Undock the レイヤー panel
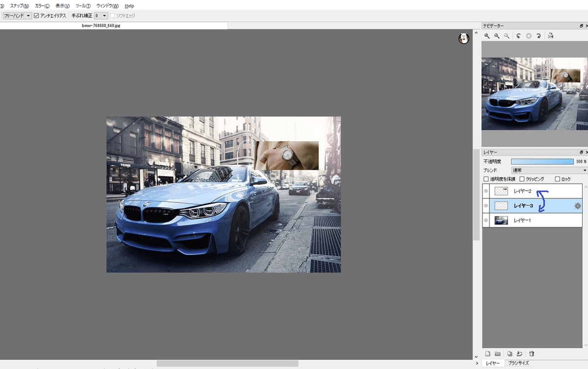 click(x=582, y=152)
